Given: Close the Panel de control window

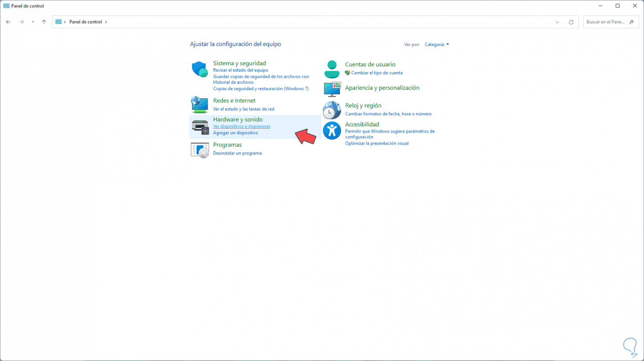Looking at the screenshot, I should 635,6.
